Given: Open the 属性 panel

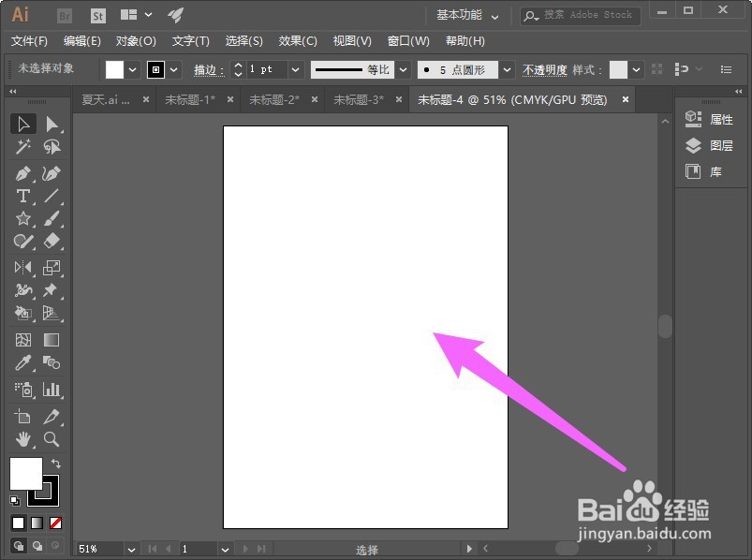Looking at the screenshot, I should (x=709, y=119).
